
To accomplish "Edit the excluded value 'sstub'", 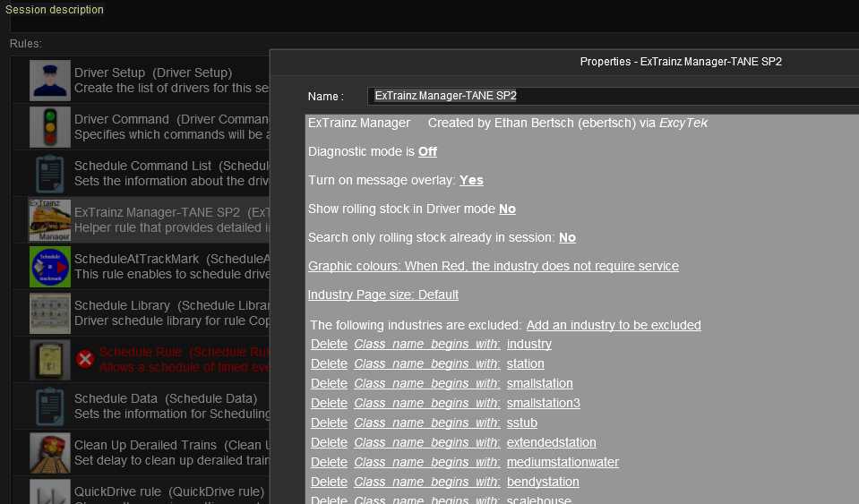I will 522,423.
